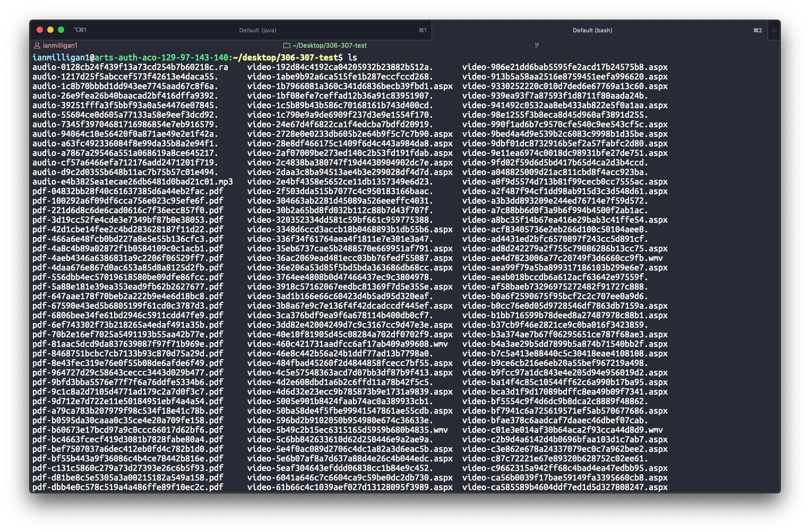Click the file video-192d84c4192ca04205932b23882b512a.
Image resolution: width=810 pixels, height=532 pixels.
[x=340, y=67]
